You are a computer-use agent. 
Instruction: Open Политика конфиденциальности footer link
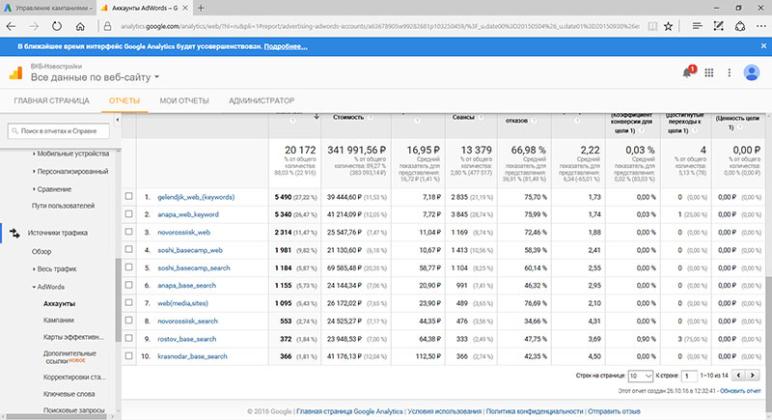(x=534, y=411)
